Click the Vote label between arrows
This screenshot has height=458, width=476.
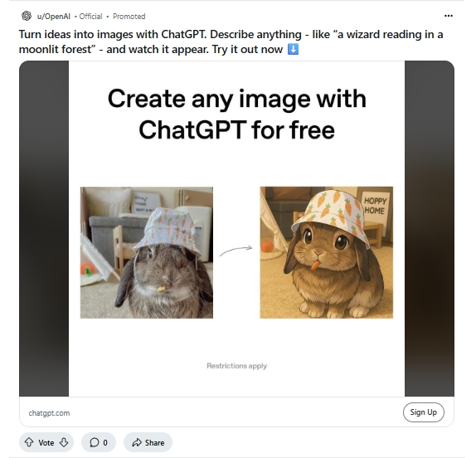point(46,443)
